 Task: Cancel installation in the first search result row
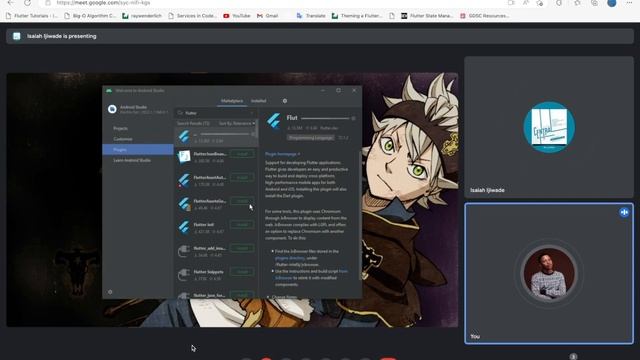click(253, 134)
